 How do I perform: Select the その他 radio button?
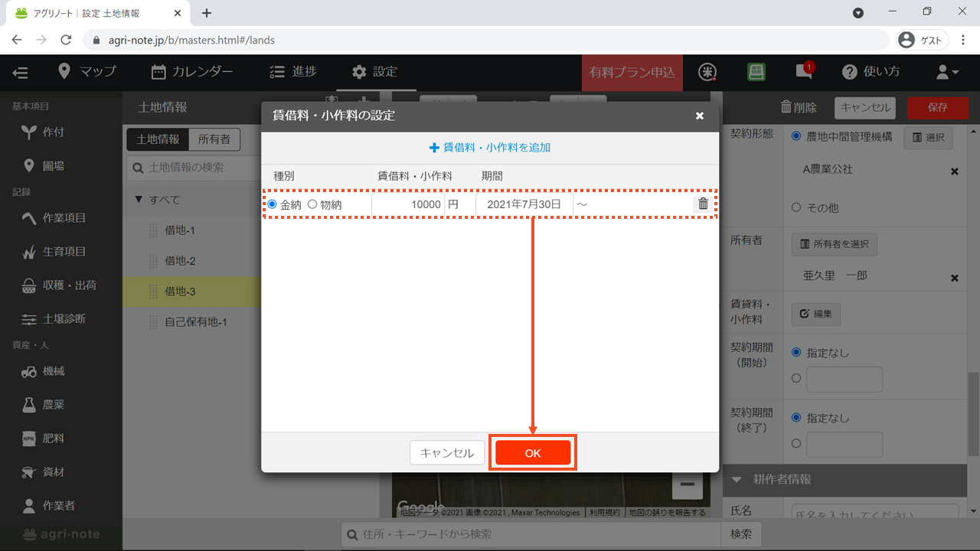point(796,207)
